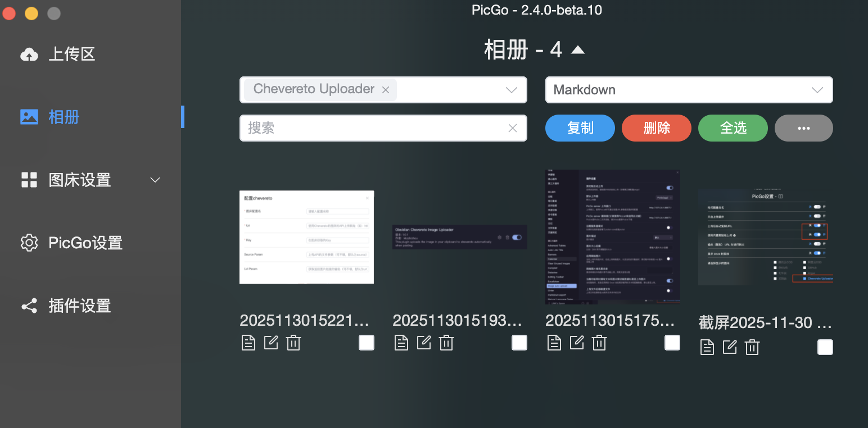
Task: Select checkbox for image 2025113015221
Action: [367, 343]
